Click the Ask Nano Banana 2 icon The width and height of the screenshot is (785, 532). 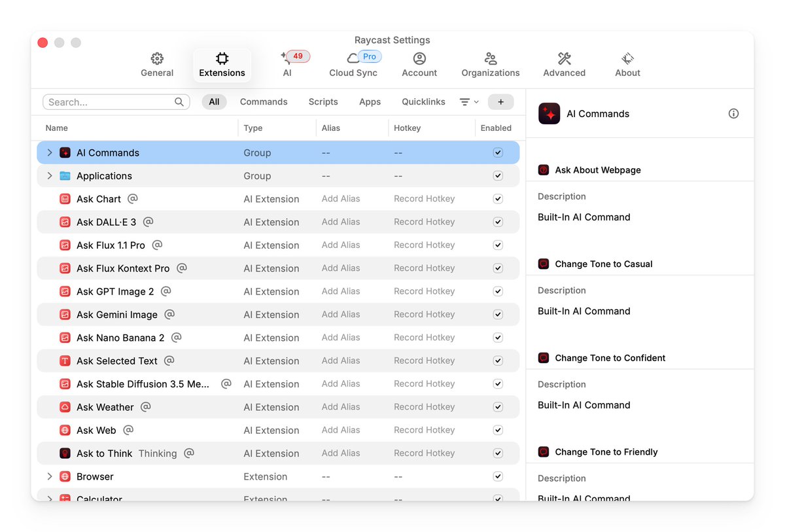[65, 338]
